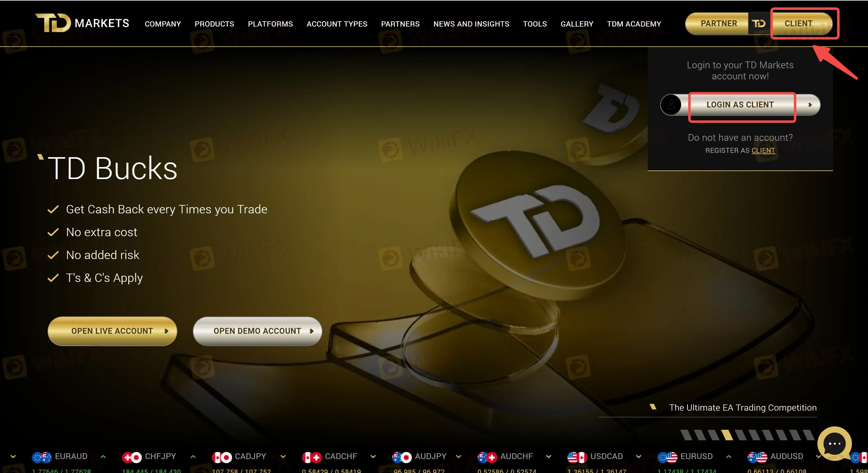
Task: Toggle the Client login pill
Action: pos(798,23)
